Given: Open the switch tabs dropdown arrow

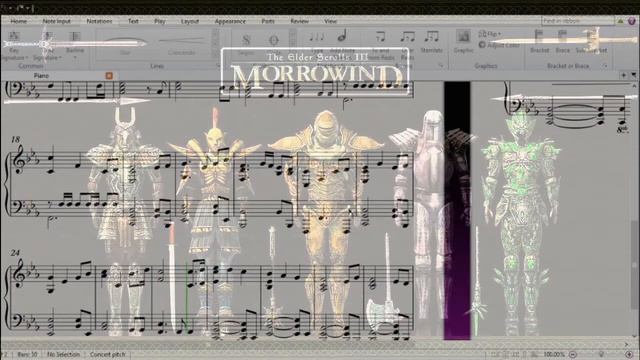Looking at the screenshot, I should [634, 75].
